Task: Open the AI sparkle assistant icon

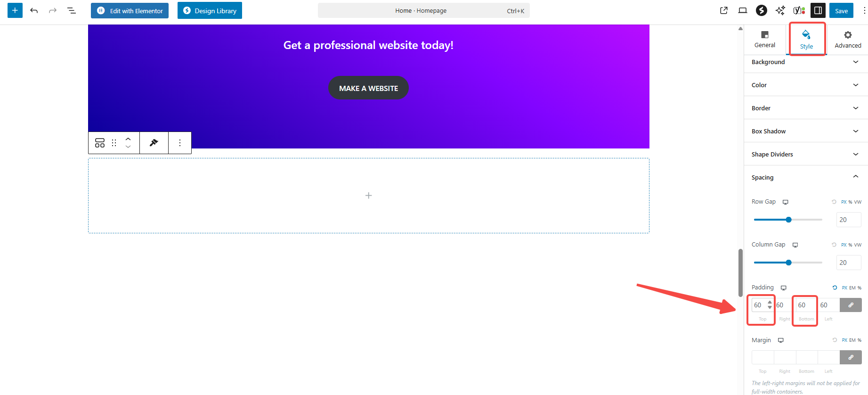Action: (780, 10)
